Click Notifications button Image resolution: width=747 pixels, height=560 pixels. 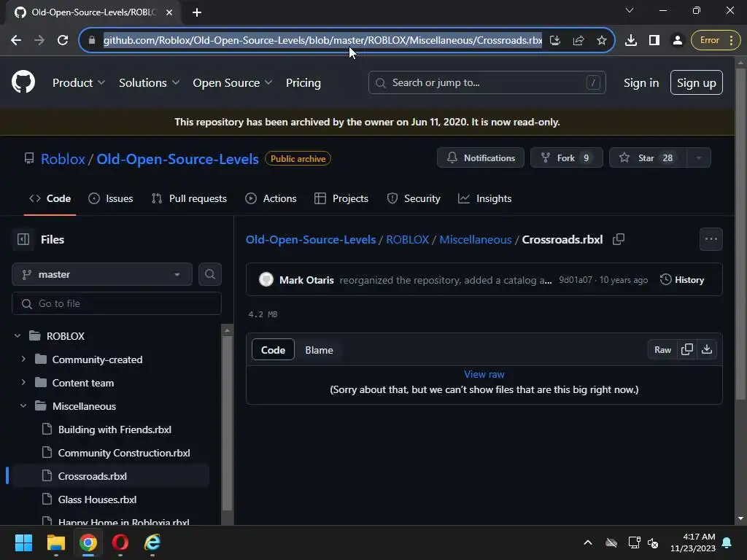click(480, 157)
